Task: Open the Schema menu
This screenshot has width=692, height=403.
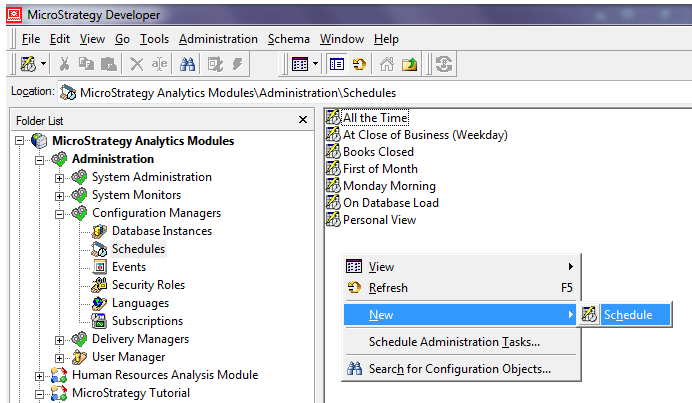Action: pos(289,39)
